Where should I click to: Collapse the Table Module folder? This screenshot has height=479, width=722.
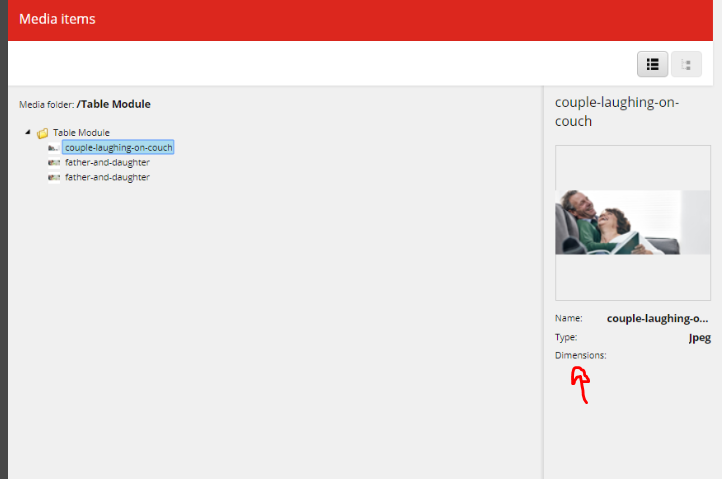pyautogui.click(x=28, y=132)
